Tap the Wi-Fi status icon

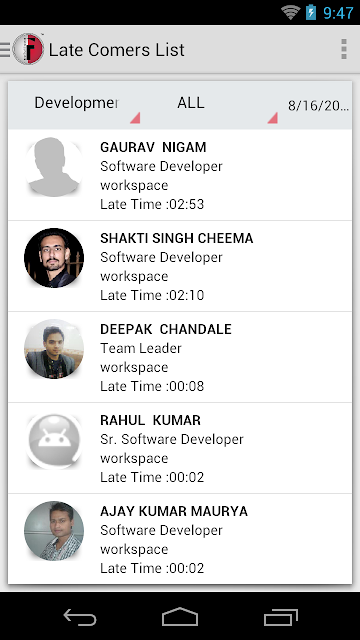click(291, 13)
